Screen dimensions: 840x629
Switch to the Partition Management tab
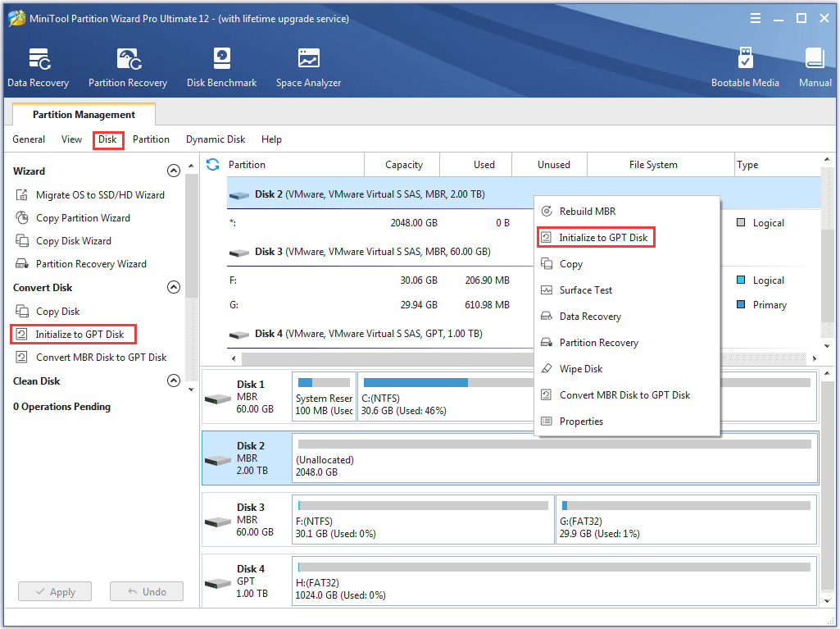click(84, 115)
